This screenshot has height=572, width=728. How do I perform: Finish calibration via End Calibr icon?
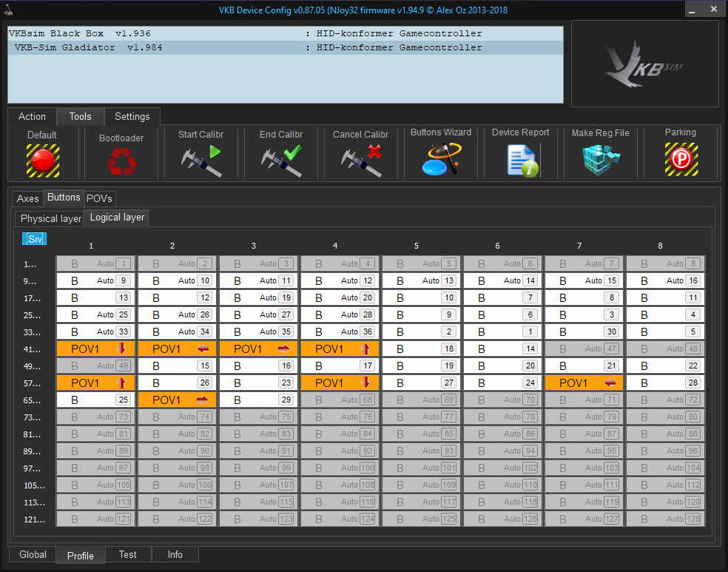pyautogui.click(x=281, y=161)
